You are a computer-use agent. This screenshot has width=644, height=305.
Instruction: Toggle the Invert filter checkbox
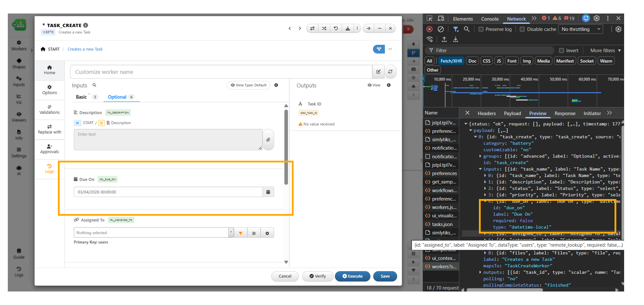561,50
